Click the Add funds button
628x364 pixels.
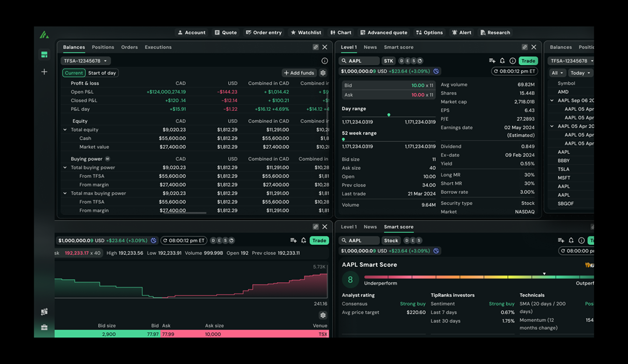tap(299, 73)
